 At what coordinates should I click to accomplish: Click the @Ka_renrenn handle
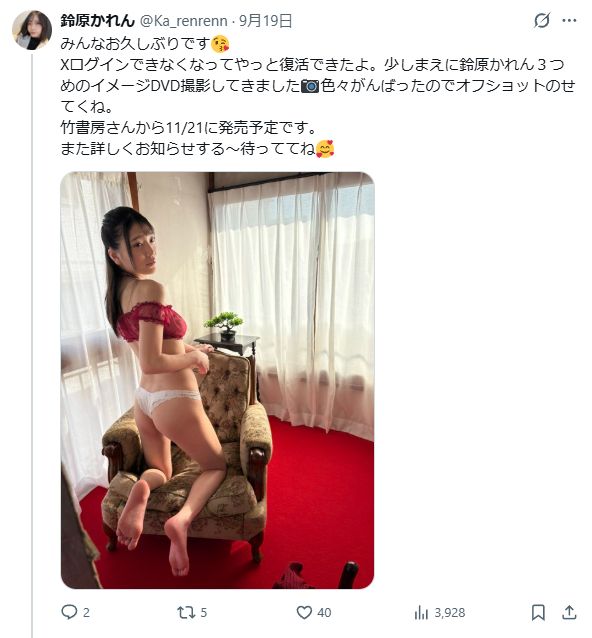coord(183,20)
